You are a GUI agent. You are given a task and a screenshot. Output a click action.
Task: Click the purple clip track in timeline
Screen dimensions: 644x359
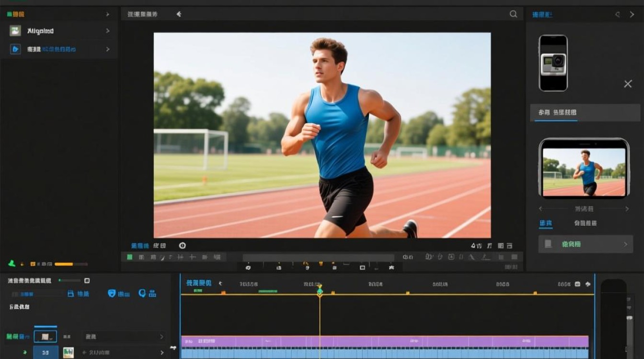point(385,341)
